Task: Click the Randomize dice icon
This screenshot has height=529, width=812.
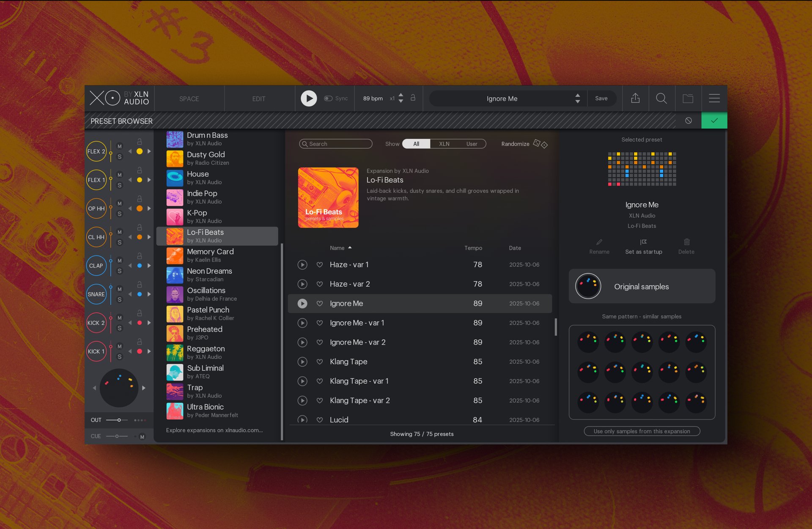Action: 540,144
